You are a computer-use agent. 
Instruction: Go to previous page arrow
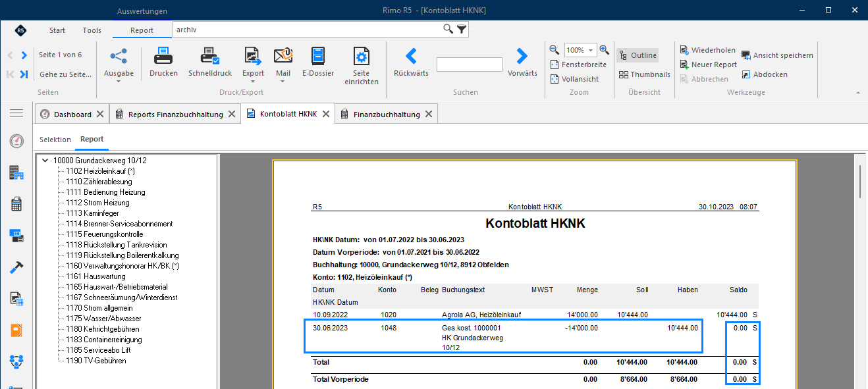pos(10,55)
